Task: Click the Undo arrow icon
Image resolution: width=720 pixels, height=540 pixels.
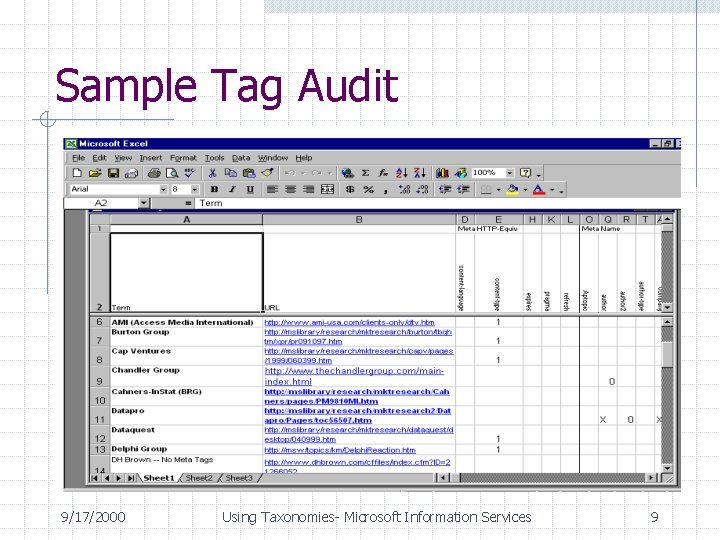Action: (290, 173)
